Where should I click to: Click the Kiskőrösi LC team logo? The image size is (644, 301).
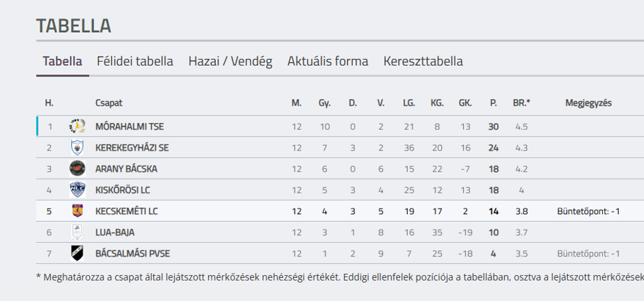pyautogui.click(x=77, y=190)
